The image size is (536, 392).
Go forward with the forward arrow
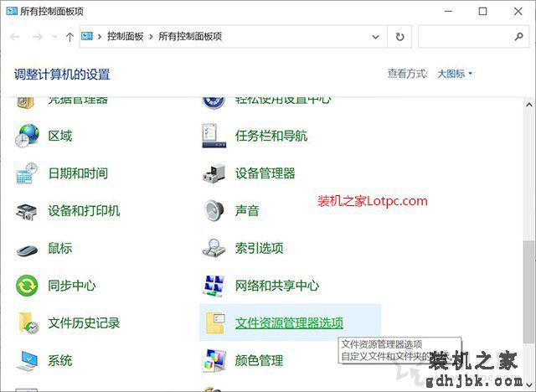[x=37, y=37]
